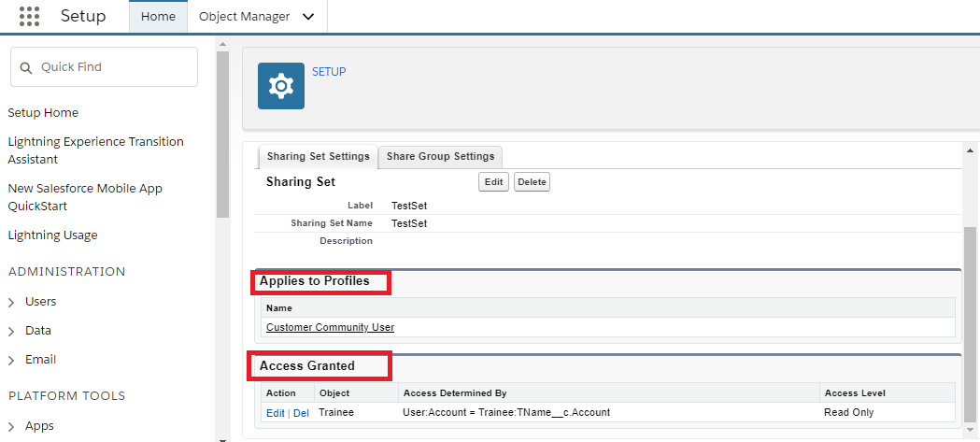Screen dimensions: 980x442
Task: Open Lightning Experience Transition Assistant
Action: 95,150
